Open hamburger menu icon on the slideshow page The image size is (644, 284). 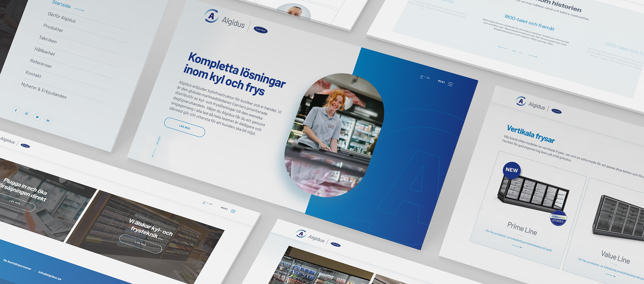point(233,211)
